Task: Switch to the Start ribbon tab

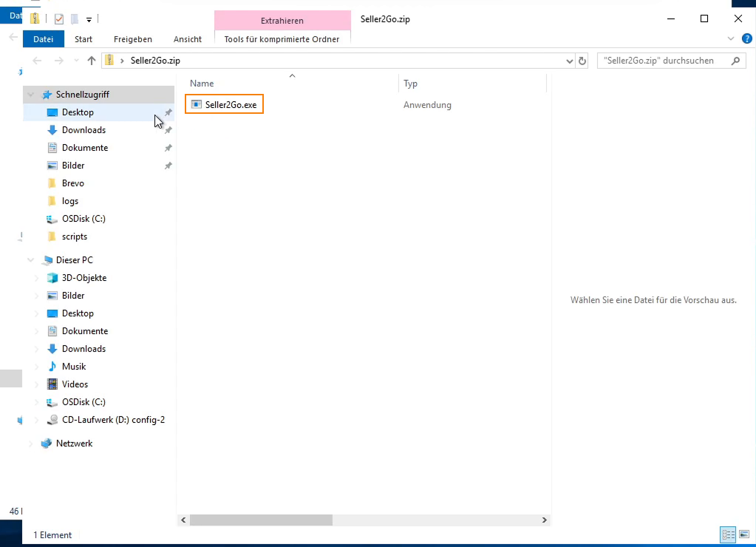Action: pyautogui.click(x=84, y=39)
